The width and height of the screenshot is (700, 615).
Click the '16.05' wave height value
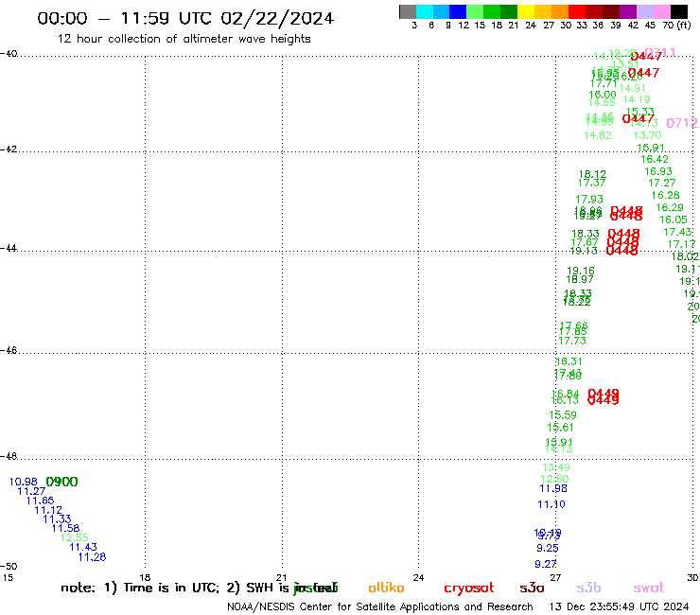674,220
